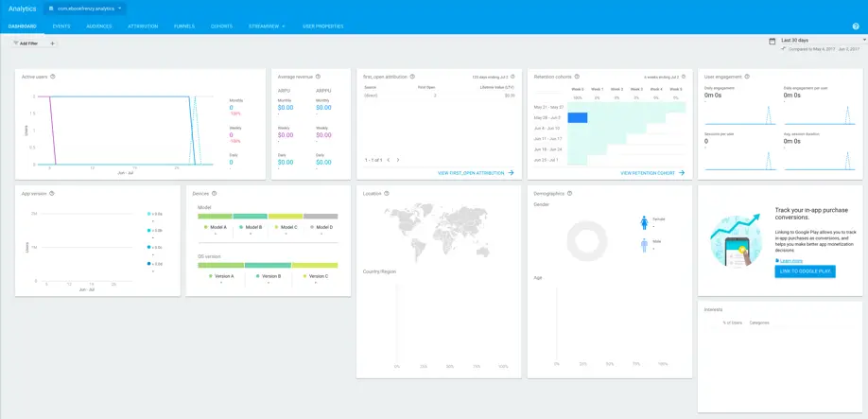Open the Funnels tab
This screenshot has height=419, width=868.
tap(184, 26)
